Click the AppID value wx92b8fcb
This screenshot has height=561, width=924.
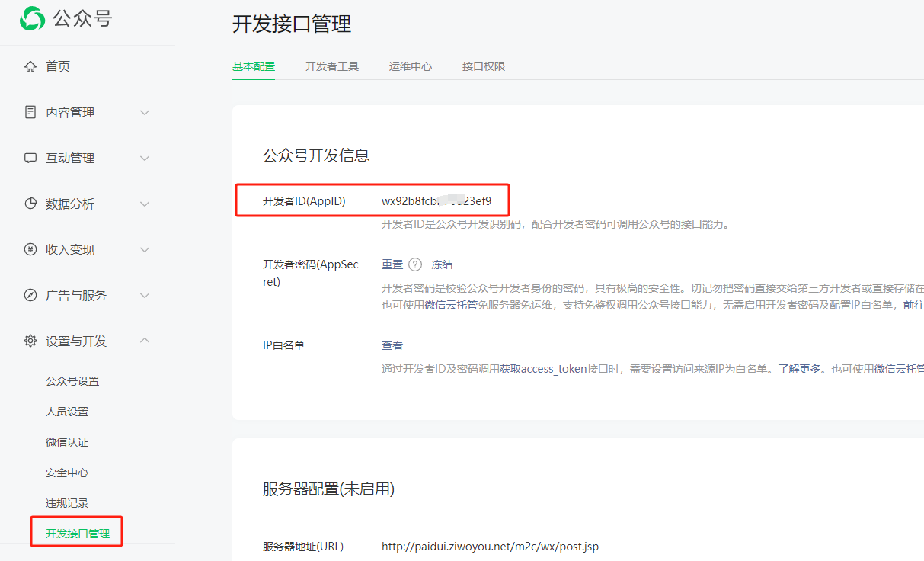(x=436, y=201)
